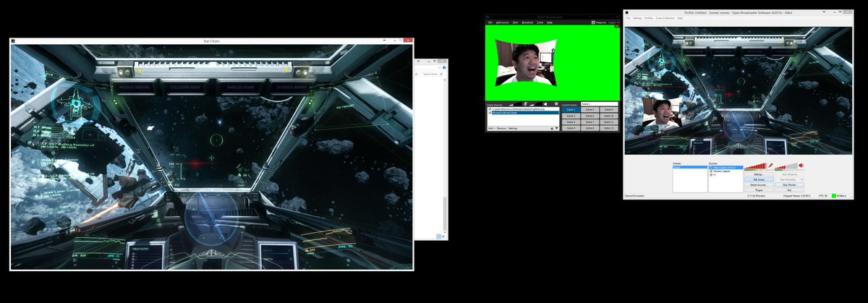Open the XSplit File menu
This screenshot has height=303, width=868.
coord(490,22)
